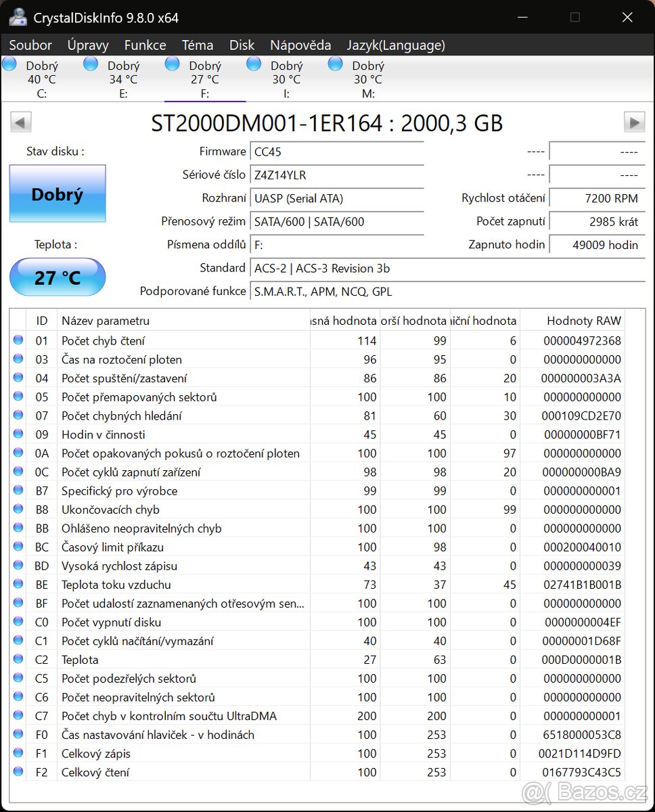Open the Jazyk(Language) selector
The width and height of the screenshot is (655, 812).
click(x=396, y=45)
